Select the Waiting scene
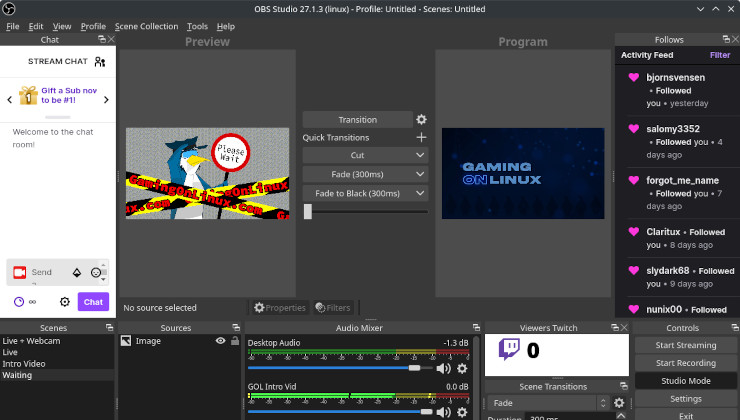Viewport: 740px width, 420px height. click(x=57, y=375)
